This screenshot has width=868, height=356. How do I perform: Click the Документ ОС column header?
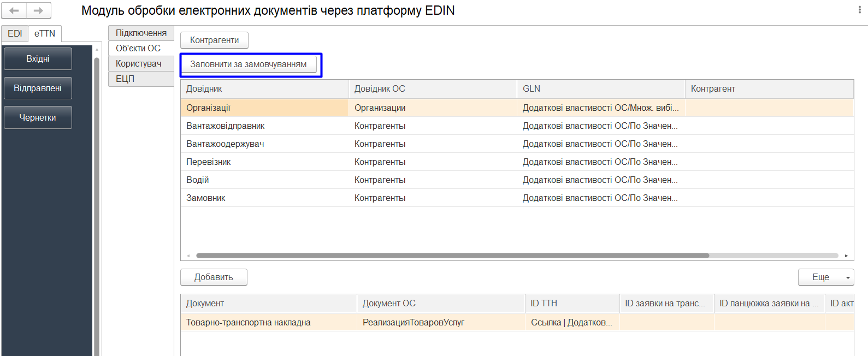[x=441, y=303]
